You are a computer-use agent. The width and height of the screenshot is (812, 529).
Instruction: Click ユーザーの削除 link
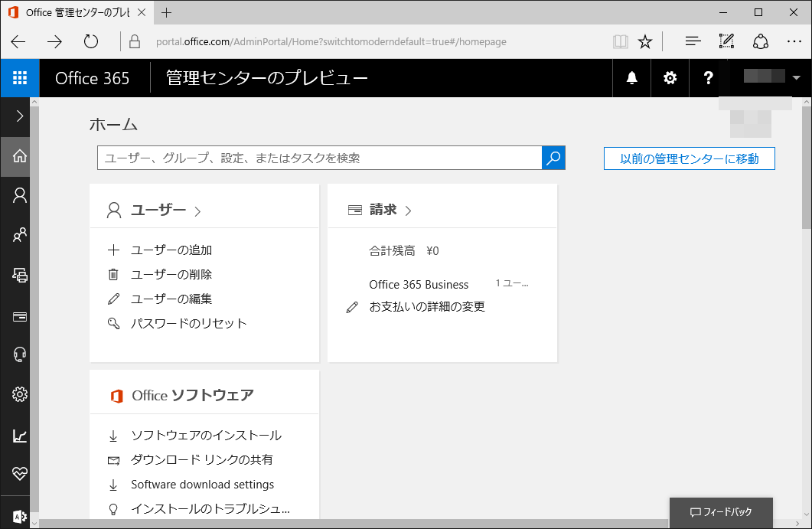click(x=171, y=275)
